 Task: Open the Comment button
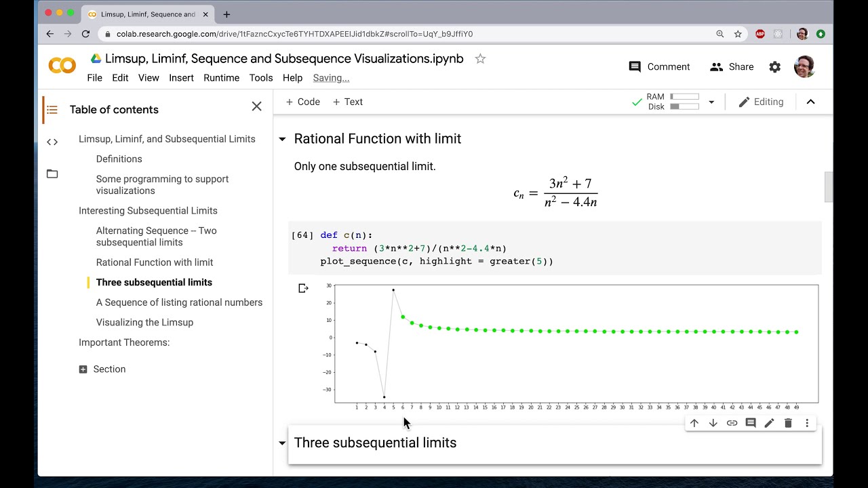[x=659, y=66]
